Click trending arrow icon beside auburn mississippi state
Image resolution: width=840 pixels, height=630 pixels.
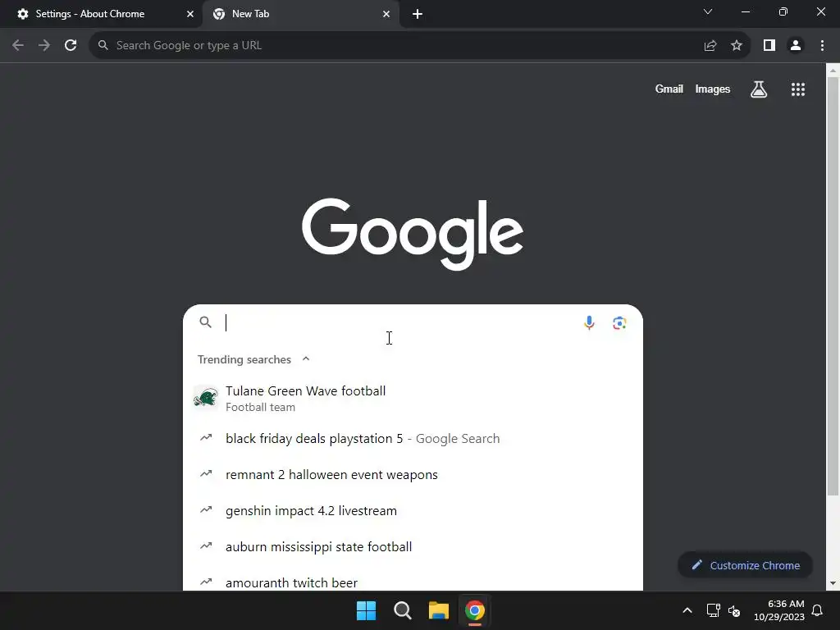point(206,546)
